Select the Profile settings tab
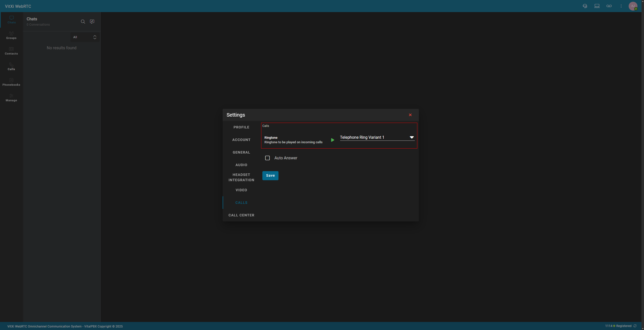Image resolution: width=644 pixels, height=330 pixels. [241, 127]
